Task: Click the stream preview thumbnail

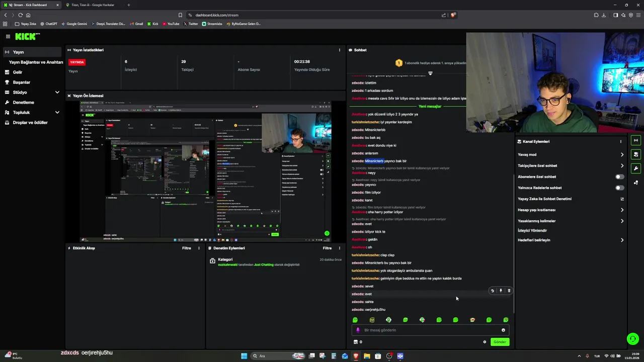Action: [x=205, y=172]
